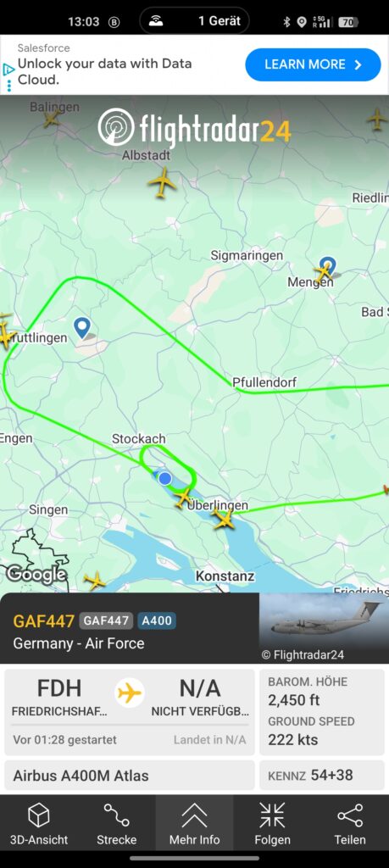Open the A400M aircraft photo thumbnail

pos(325,628)
